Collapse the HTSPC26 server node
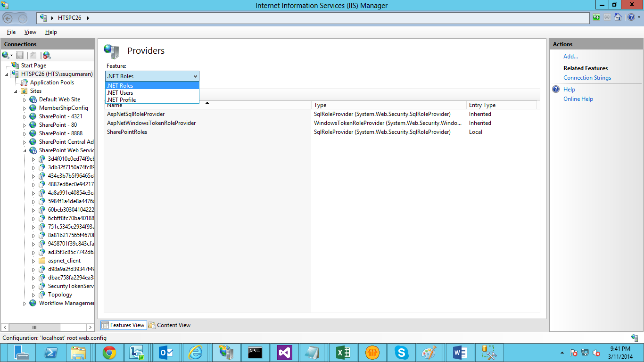 [x=7, y=74]
